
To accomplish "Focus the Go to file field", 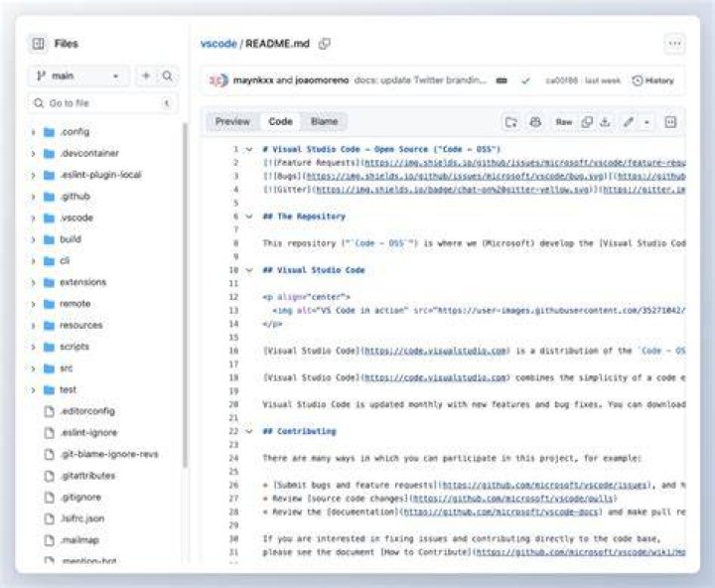I will click(x=102, y=103).
